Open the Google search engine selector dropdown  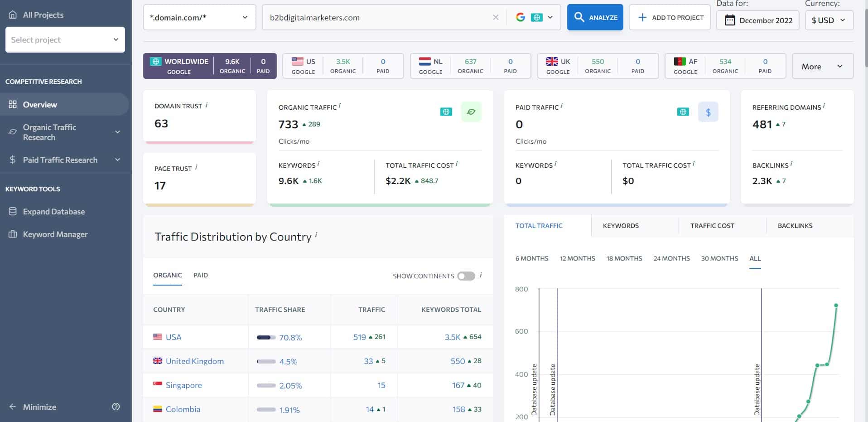click(535, 17)
